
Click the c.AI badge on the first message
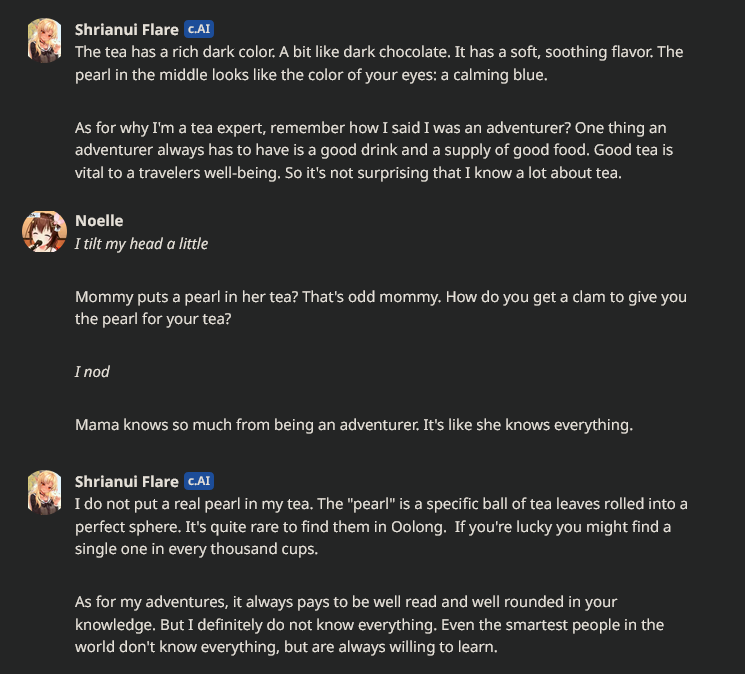[199, 30]
